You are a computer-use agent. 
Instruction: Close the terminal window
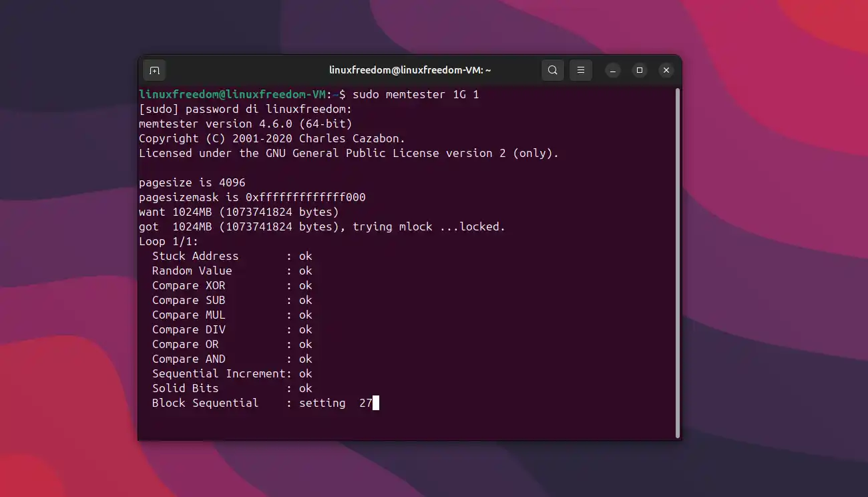click(666, 70)
